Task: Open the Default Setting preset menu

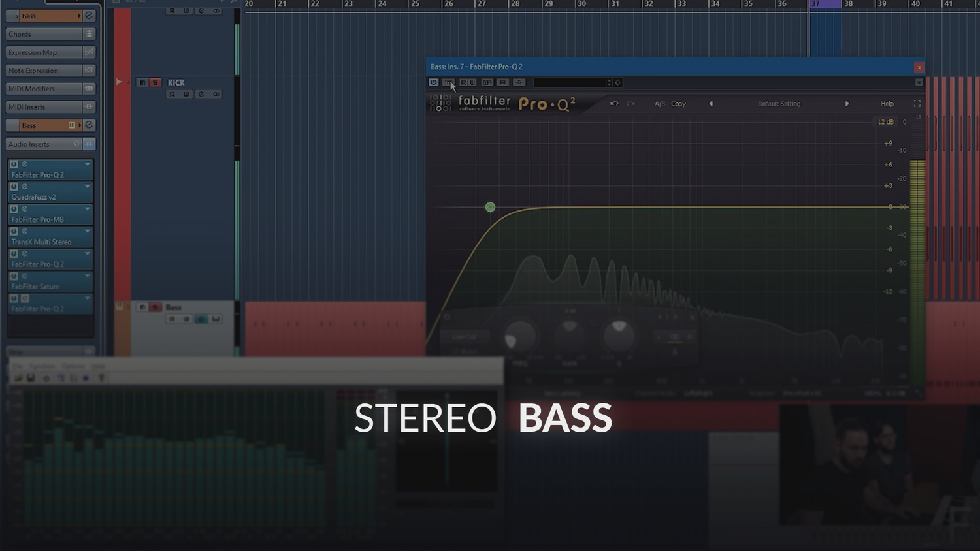Action: click(779, 104)
